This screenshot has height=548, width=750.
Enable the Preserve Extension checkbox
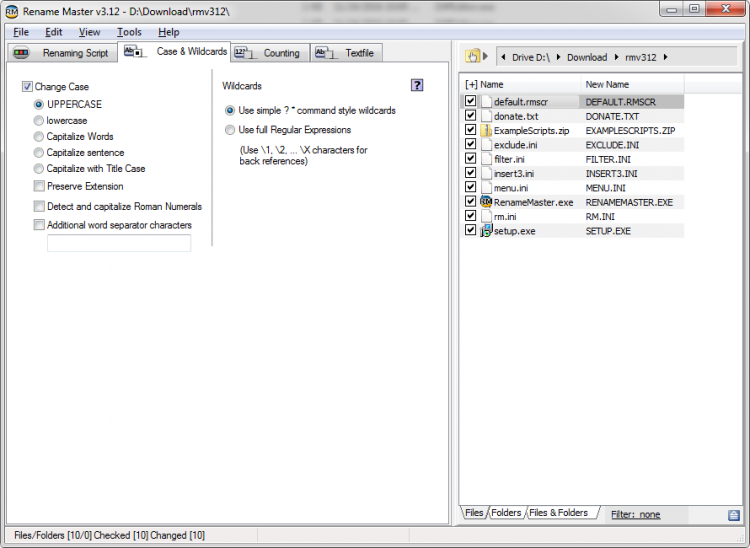tap(39, 186)
